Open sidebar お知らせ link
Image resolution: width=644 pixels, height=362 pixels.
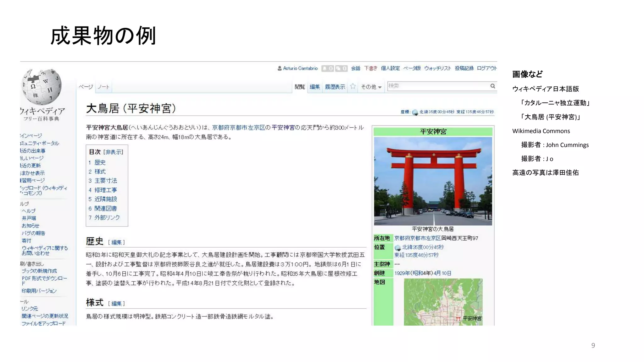click(x=31, y=226)
